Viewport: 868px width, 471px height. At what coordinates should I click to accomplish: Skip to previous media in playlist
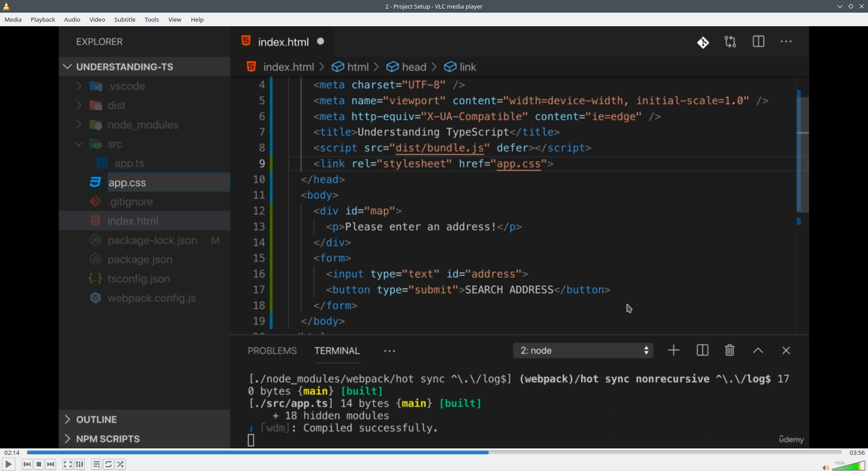[x=27, y=464]
